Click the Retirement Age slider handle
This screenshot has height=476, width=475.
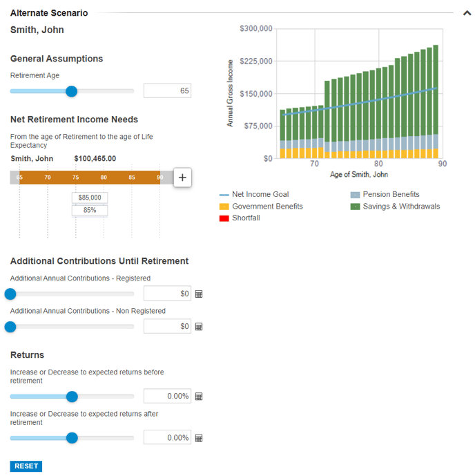click(x=71, y=91)
